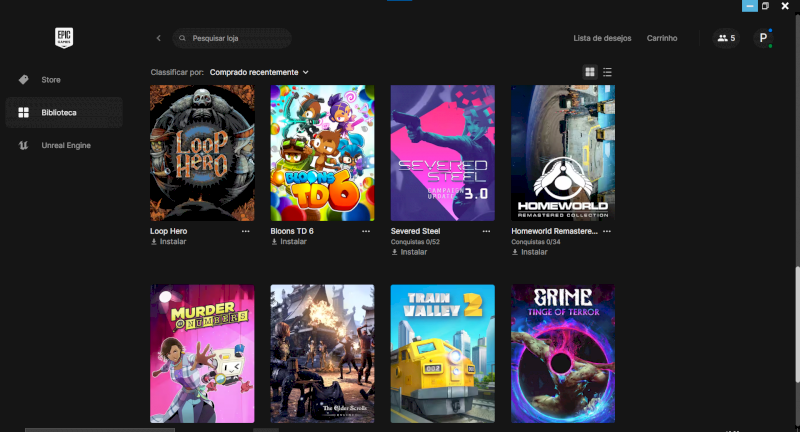This screenshot has width=800, height=432.
Task: Click the Epic Games logo
Action: [64, 38]
